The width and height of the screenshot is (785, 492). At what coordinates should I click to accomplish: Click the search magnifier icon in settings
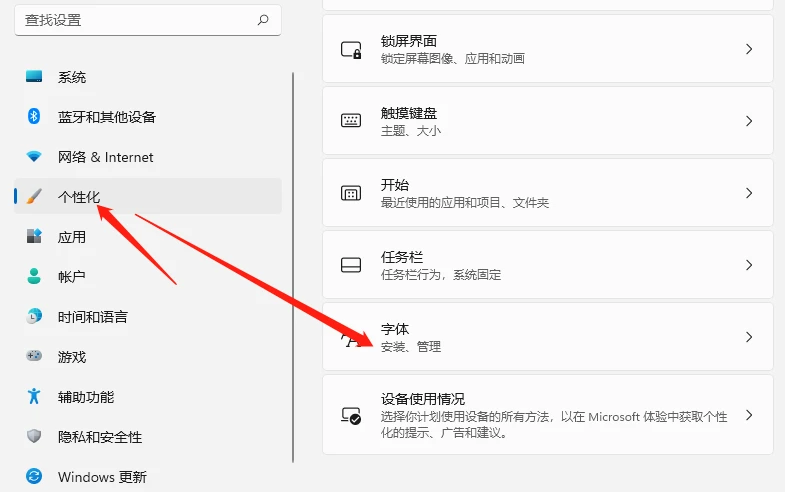click(x=263, y=19)
